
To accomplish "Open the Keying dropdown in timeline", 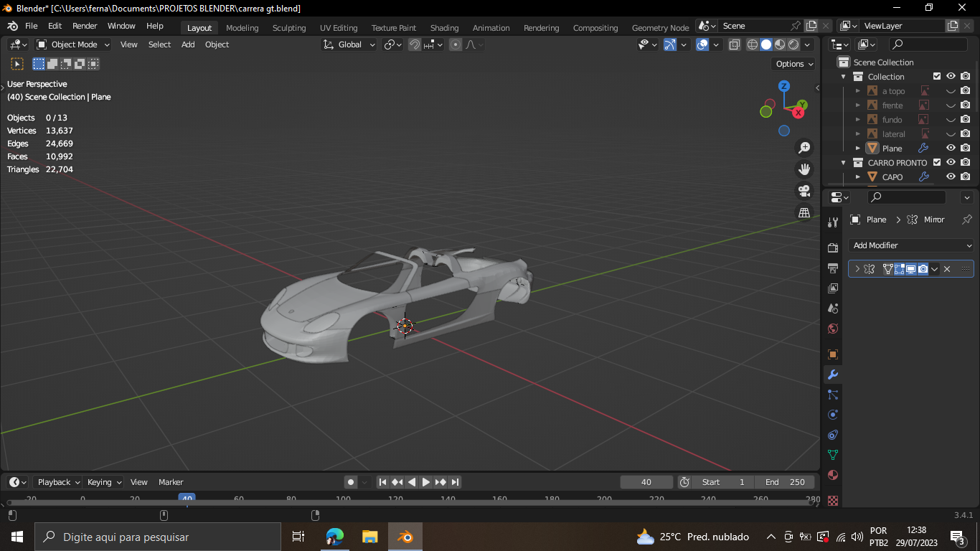I will (104, 482).
